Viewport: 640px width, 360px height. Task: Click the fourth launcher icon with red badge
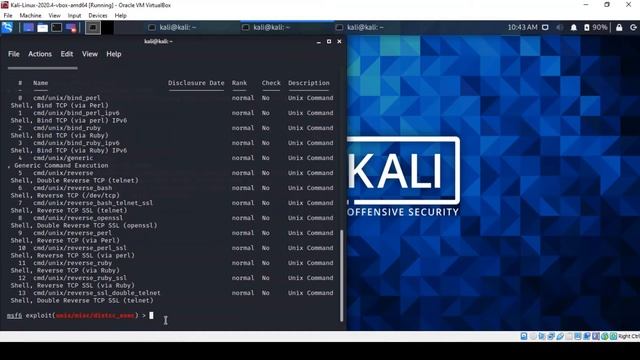click(71, 27)
